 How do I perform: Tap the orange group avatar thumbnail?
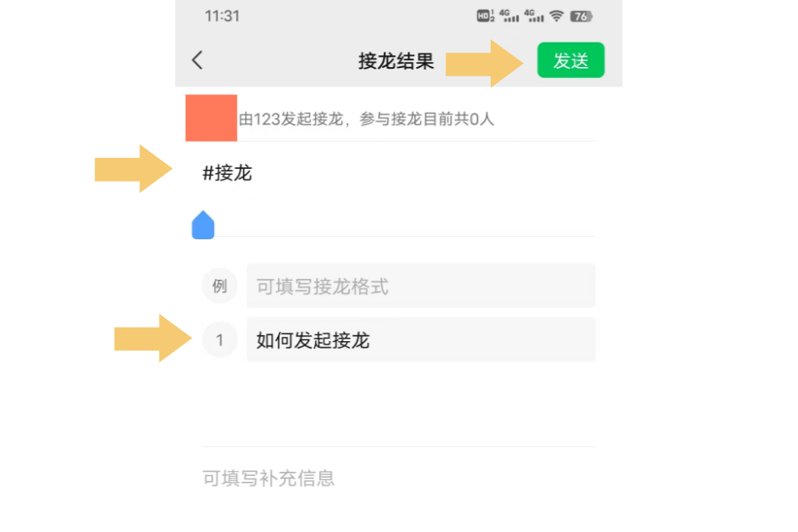click(211, 118)
